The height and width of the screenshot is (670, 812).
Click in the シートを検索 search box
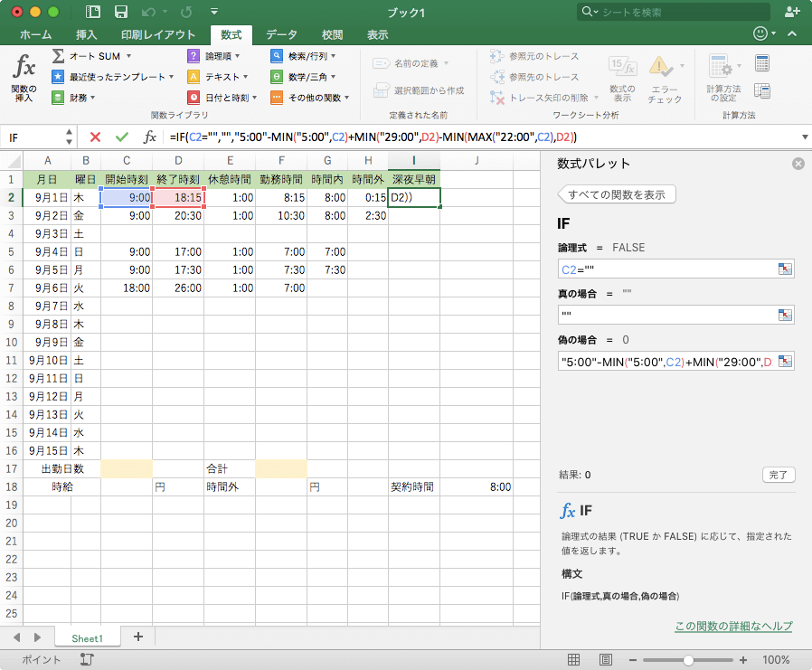pyautogui.click(x=674, y=12)
